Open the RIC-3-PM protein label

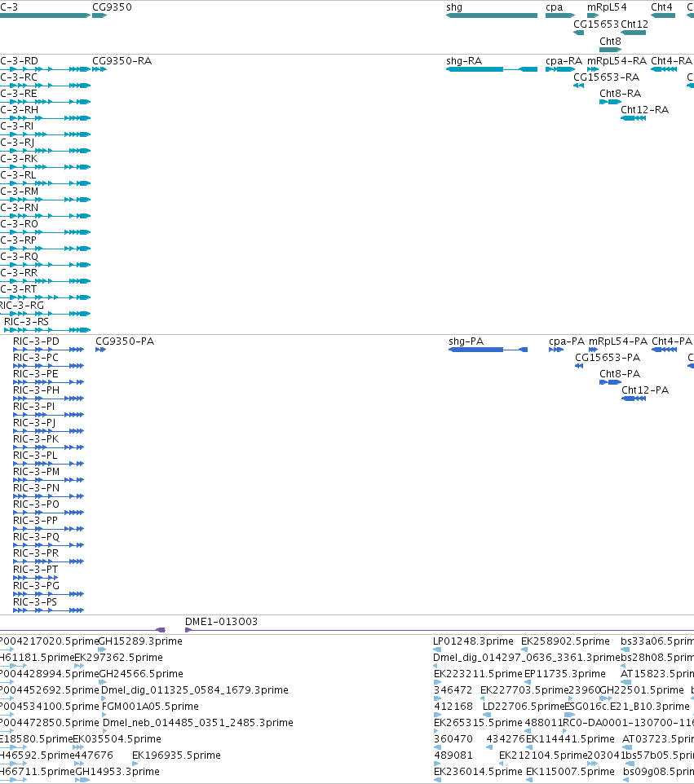(36, 472)
